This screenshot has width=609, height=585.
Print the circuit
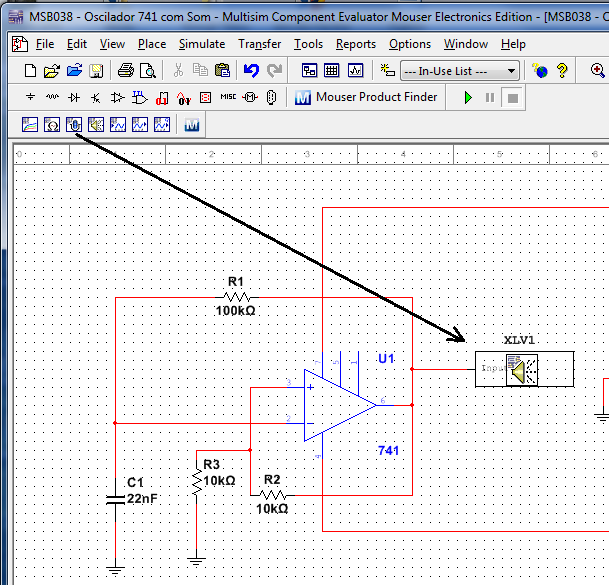[125, 71]
